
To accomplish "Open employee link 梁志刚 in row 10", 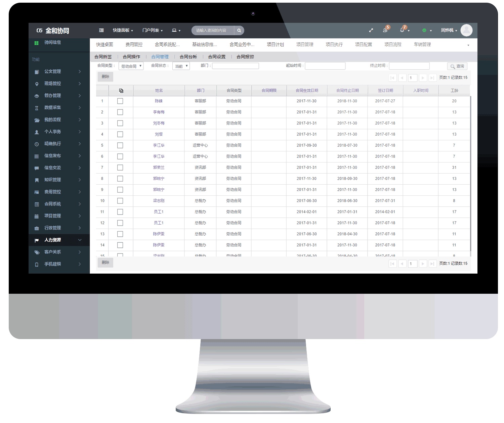I will [159, 201].
